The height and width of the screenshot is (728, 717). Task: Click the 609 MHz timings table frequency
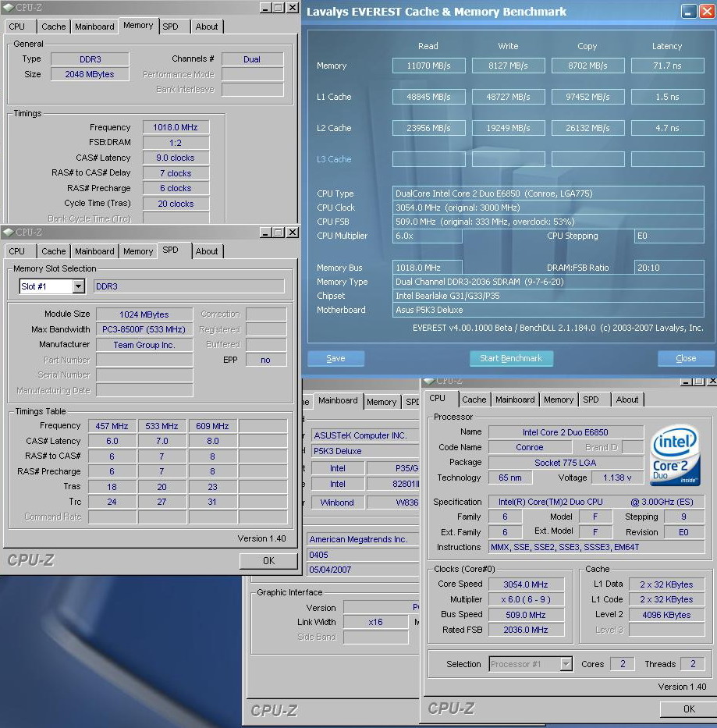[x=212, y=426]
